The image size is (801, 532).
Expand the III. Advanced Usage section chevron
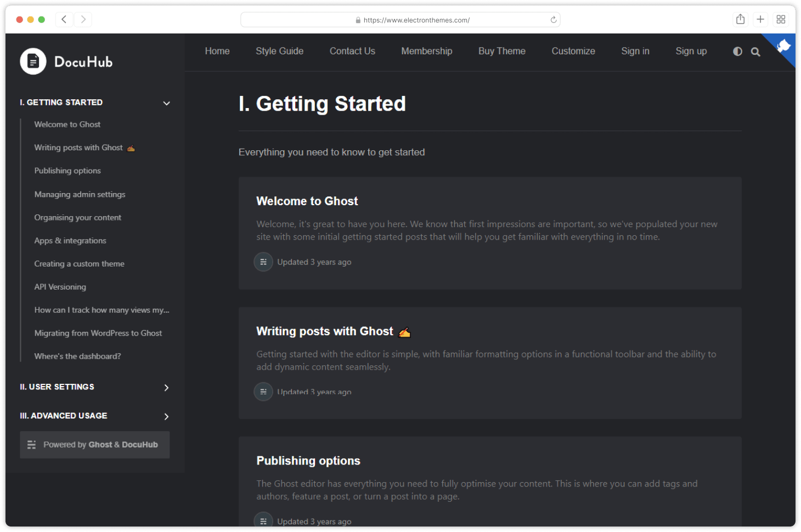(x=166, y=416)
